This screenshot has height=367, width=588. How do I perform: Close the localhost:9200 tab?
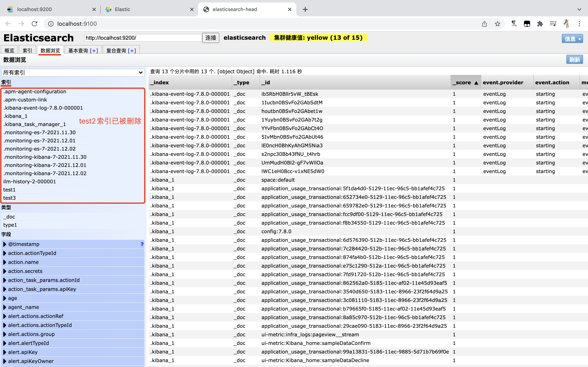(94, 9)
